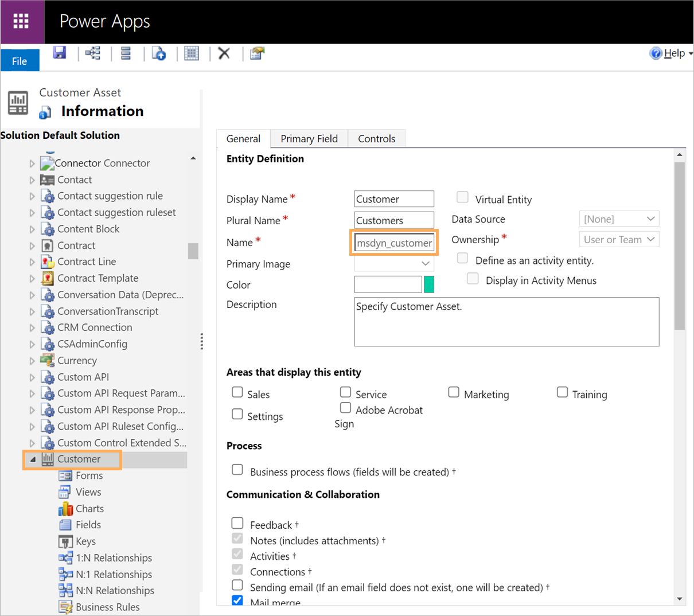Open the Help link menu
The image size is (694, 616).
[x=674, y=53]
